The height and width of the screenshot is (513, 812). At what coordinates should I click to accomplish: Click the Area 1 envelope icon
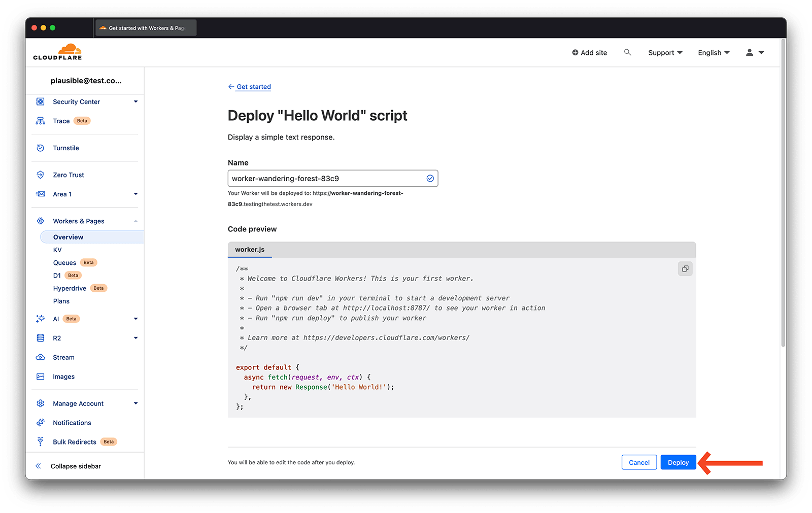(x=41, y=194)
